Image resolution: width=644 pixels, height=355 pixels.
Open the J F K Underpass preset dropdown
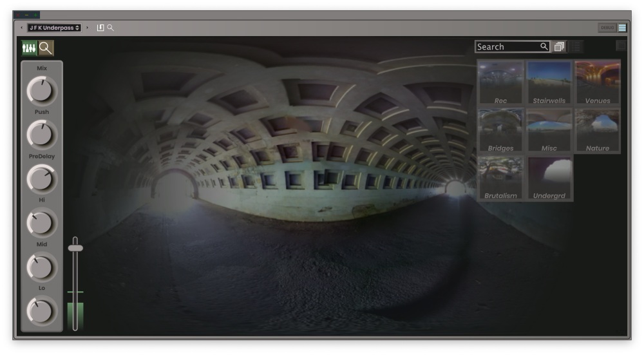54,28
